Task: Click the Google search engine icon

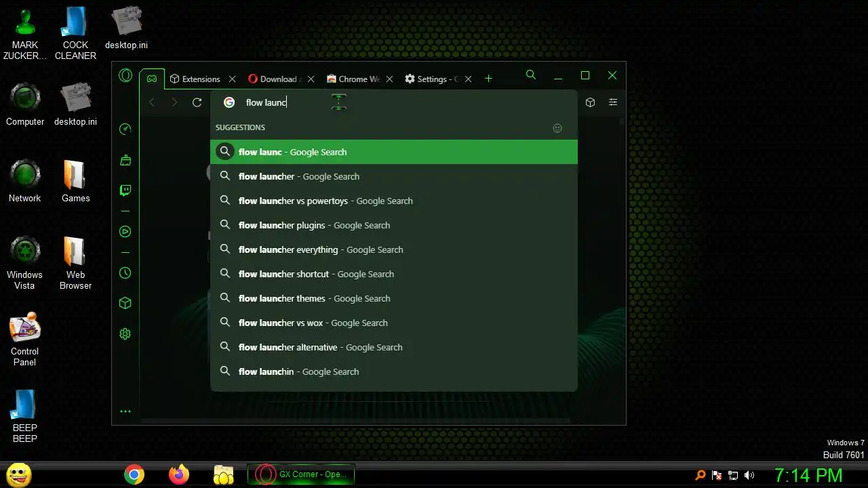Action: (229, 102)
